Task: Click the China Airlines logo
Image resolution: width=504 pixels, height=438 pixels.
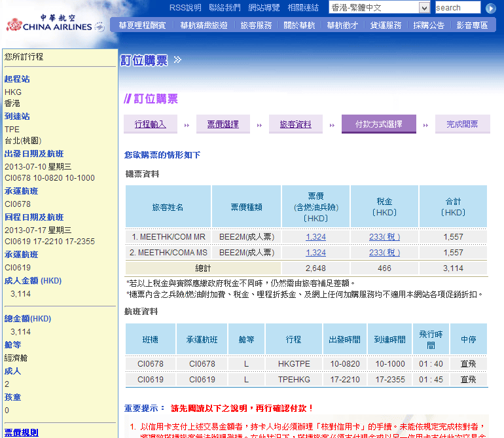Action: click(54, 24)
